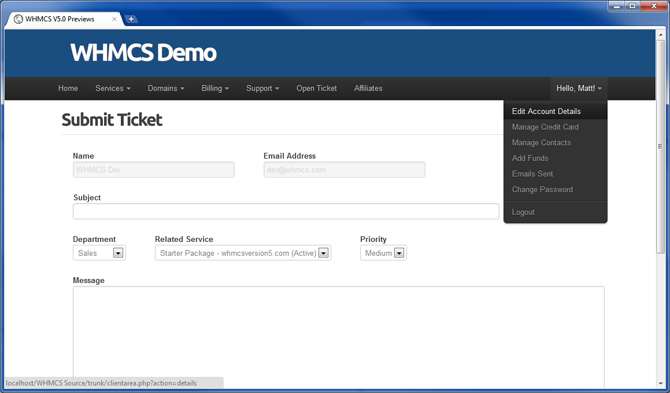Expand the Billing menu
This screenshot has width=670, height=393.
(x=215, y=88)
